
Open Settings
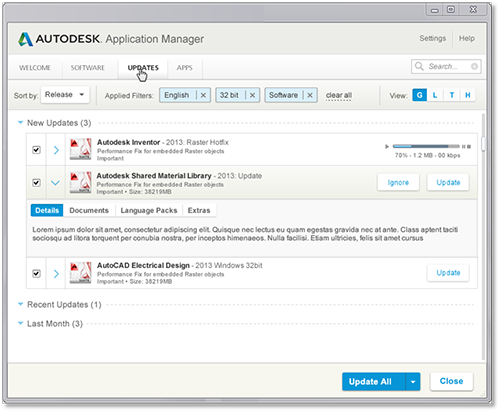(x=432, y=38)
